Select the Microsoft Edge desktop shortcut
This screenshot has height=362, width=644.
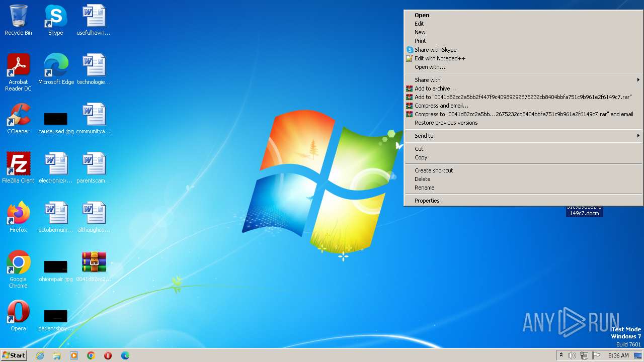point(56,69)
